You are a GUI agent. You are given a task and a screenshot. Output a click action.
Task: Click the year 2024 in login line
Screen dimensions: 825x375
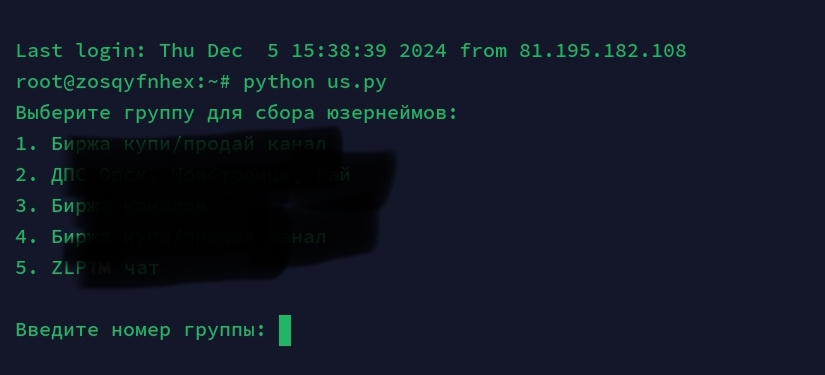pos(423,51)
